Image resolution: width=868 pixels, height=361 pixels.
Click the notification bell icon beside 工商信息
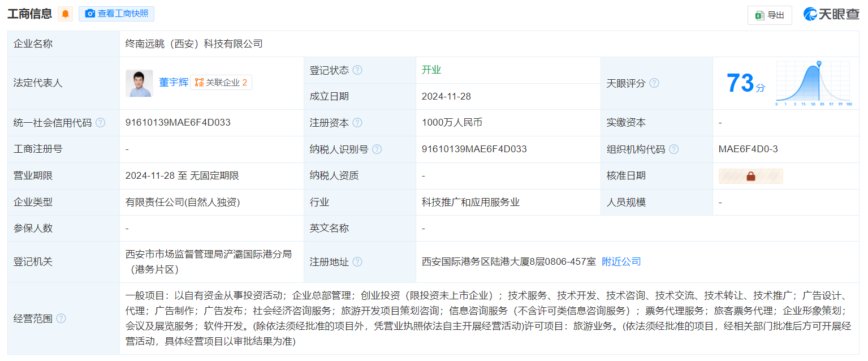(66, 13)
